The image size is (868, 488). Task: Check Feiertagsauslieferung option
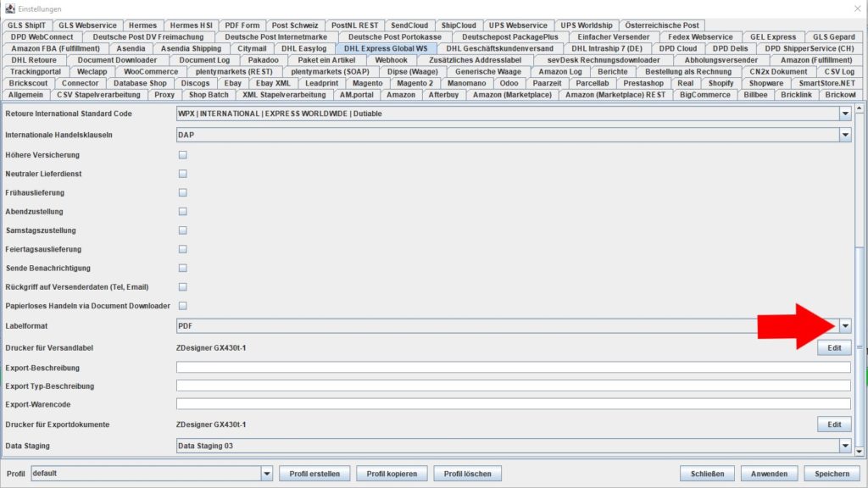(x=183, y=249)
